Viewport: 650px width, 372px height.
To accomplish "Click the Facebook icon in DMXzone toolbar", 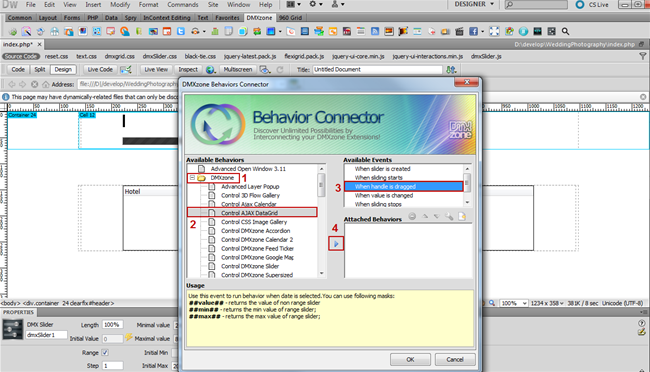I will click(x=473, y=31).
